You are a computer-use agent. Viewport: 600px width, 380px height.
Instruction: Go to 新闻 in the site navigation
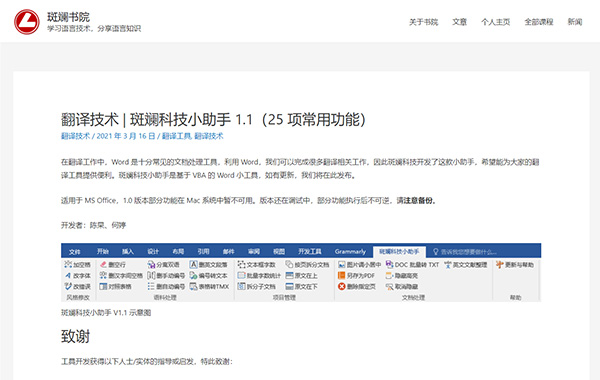pos(575,22)
